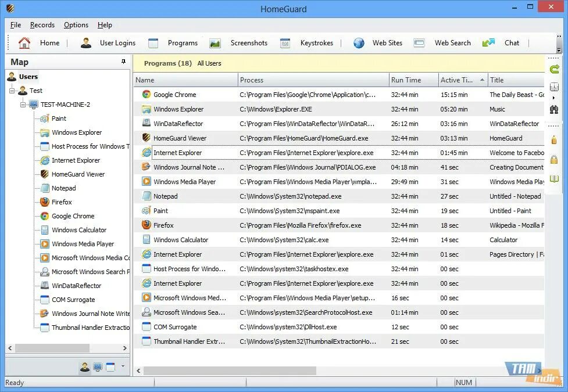Select Windows Explorer in the Map tree
Screen dimensions: 568x392
71,132
